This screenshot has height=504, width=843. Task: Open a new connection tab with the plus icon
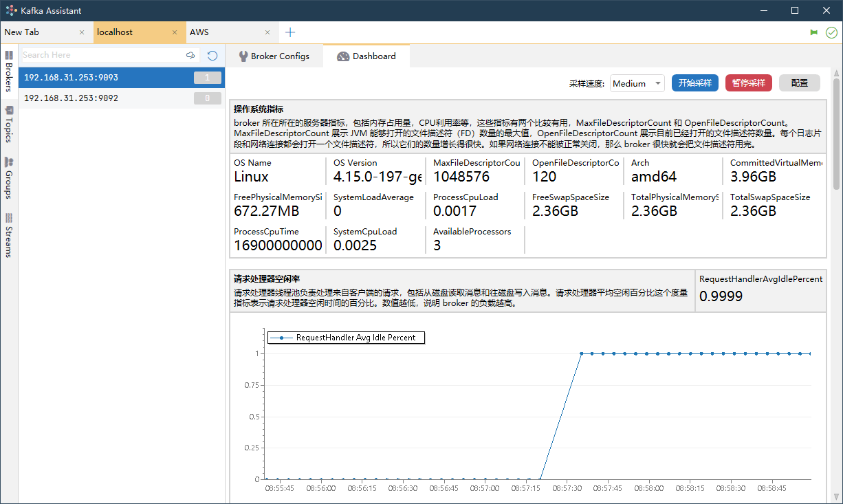coord(289,32)
